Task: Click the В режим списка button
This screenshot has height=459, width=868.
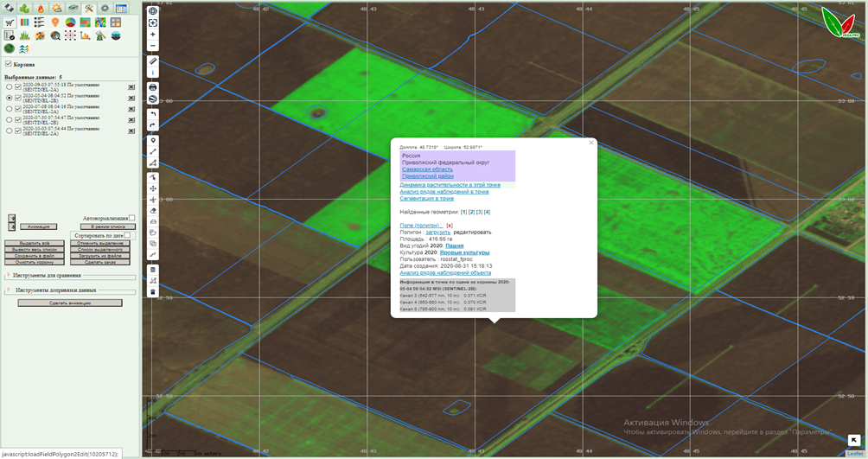Action: point(108,226)
